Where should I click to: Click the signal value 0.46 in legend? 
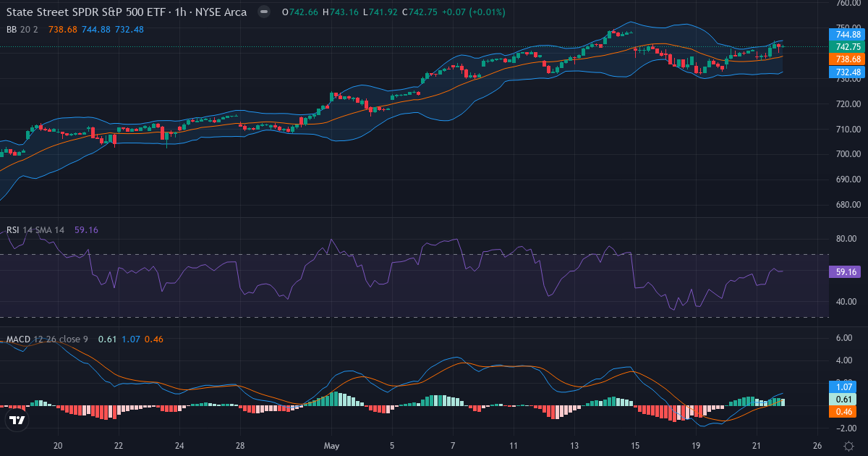(153, 339)
